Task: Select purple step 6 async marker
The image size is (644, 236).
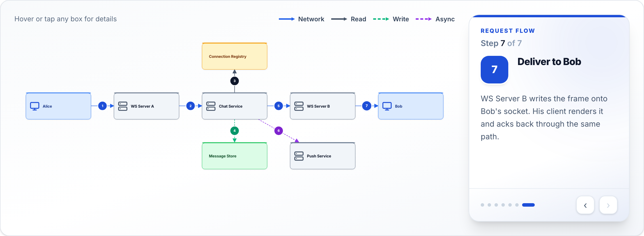Action: [x=279, y=131]
